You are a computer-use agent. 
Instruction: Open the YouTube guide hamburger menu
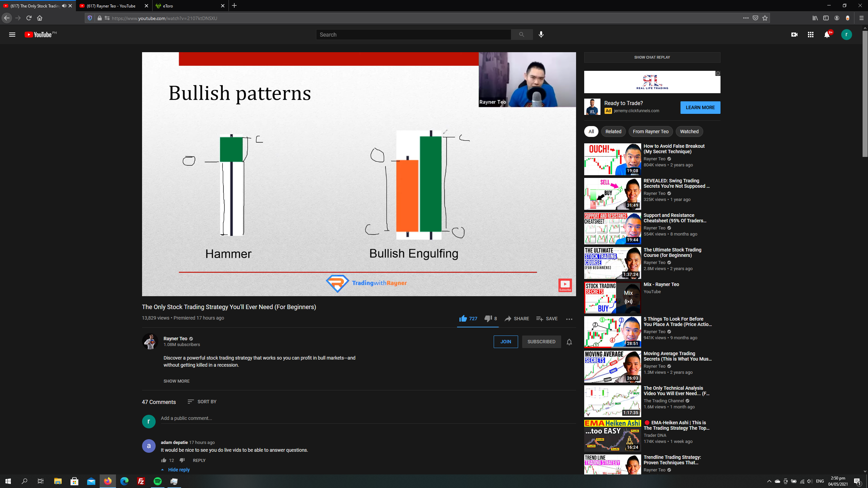click(x=12, y=35)
